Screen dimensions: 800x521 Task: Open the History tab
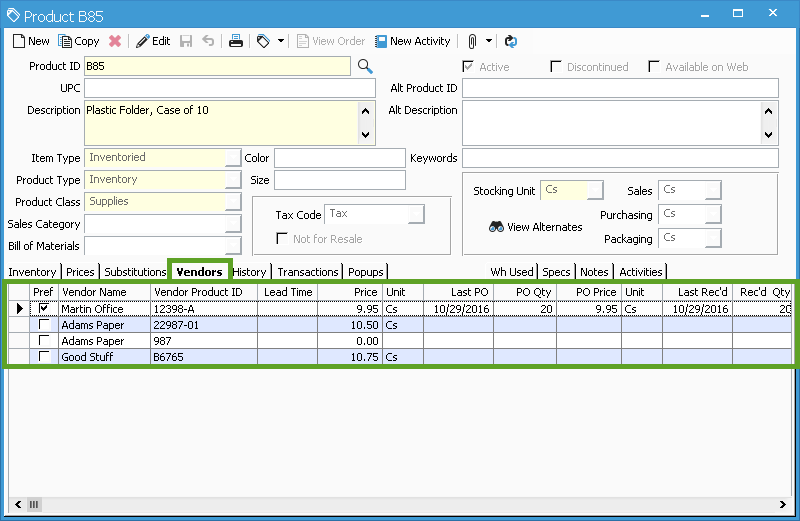(x=249, y=272)
